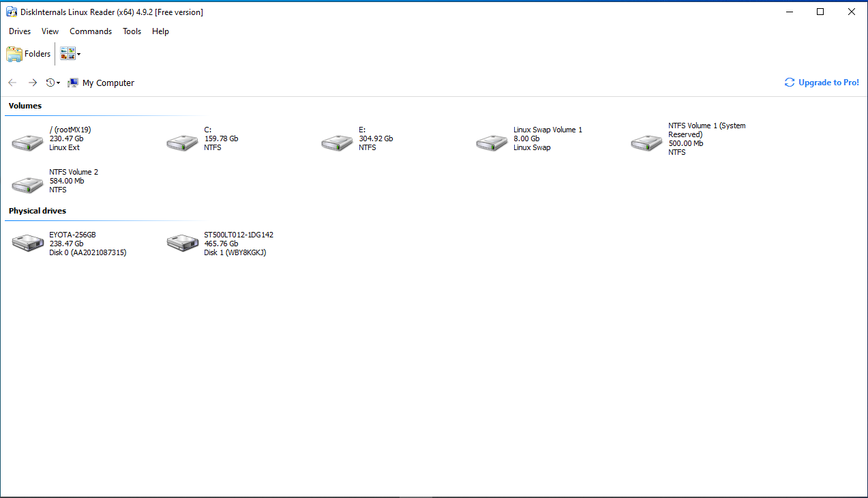Minimize the Linux Reader window
Screen dimensions: 868x498
790,12
